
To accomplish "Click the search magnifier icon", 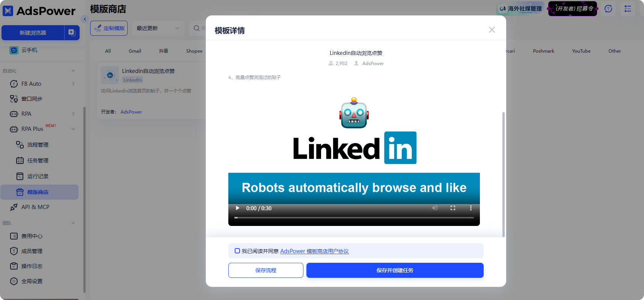I will (196, 28).
